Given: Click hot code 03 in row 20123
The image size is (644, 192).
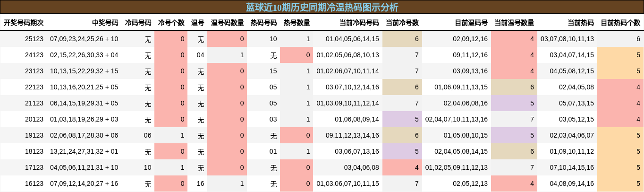Looking at the screenshot, I should point(273,119).
